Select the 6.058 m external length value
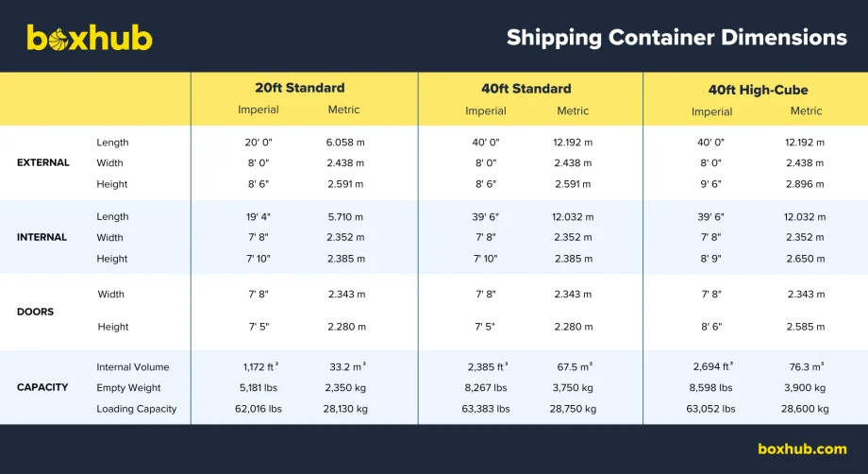This screenshot has width=868, height=474. coord(345,143)
